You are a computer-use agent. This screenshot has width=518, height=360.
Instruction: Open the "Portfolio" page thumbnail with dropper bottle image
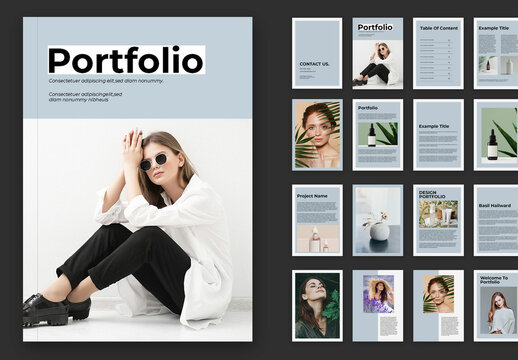pos(378,135)
